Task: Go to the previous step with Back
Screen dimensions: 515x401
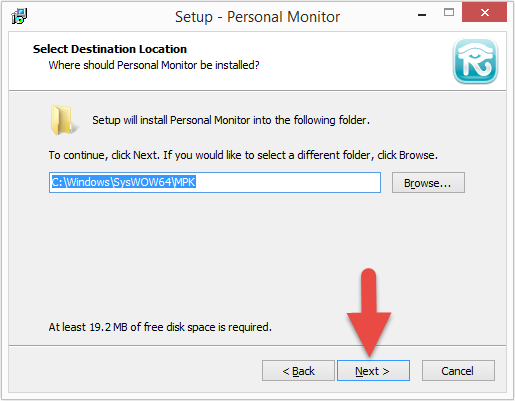Action: pyautogui.click(x=298, y=371)
